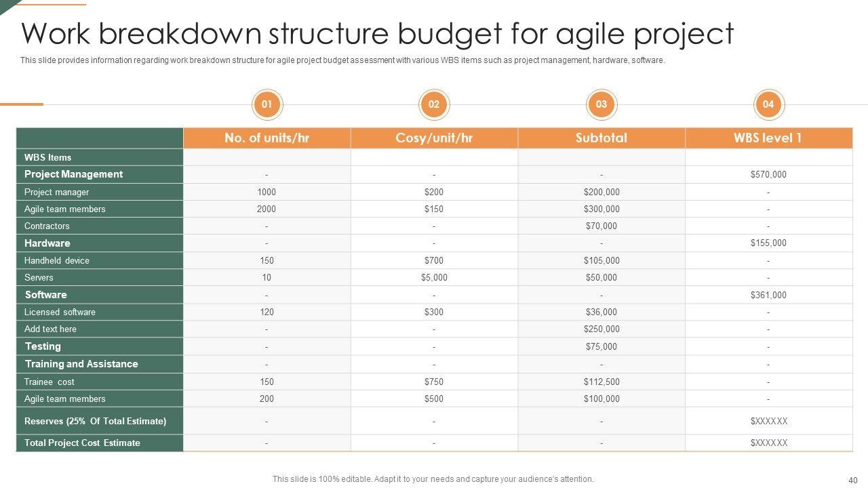Select the 'Total Project Cost Estimate' row label

82,443
